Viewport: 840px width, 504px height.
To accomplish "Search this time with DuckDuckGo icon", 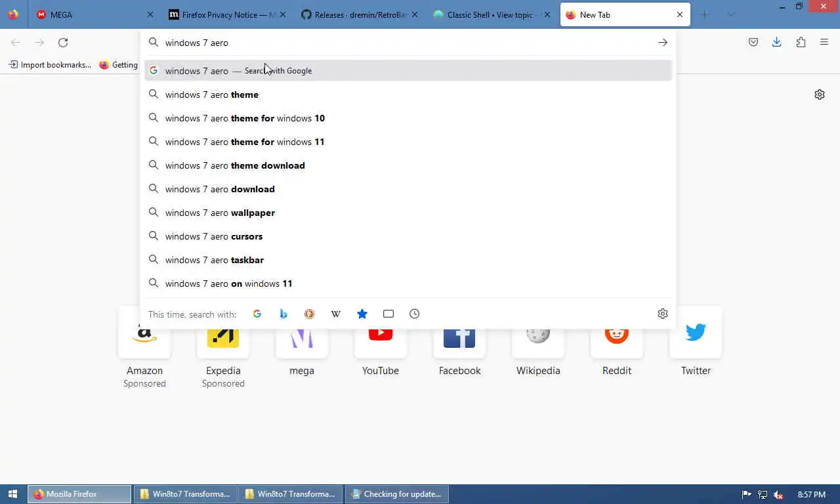I will tap(310, 314).
